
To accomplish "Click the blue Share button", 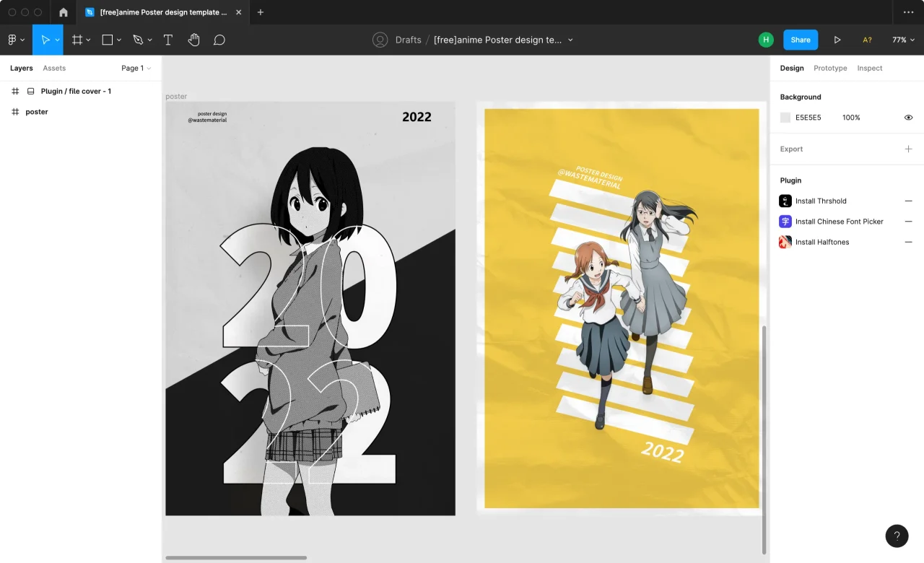I will pos(800,40).
